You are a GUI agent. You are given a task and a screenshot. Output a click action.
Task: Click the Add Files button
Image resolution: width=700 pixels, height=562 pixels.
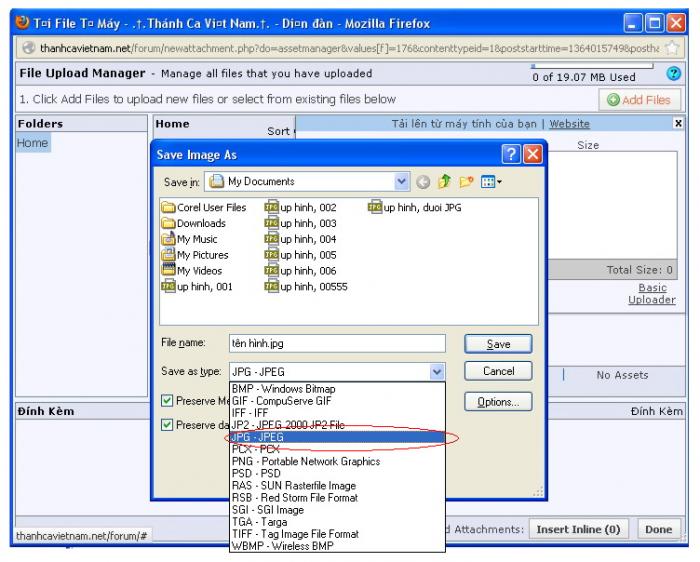click(x=639, y=100)
